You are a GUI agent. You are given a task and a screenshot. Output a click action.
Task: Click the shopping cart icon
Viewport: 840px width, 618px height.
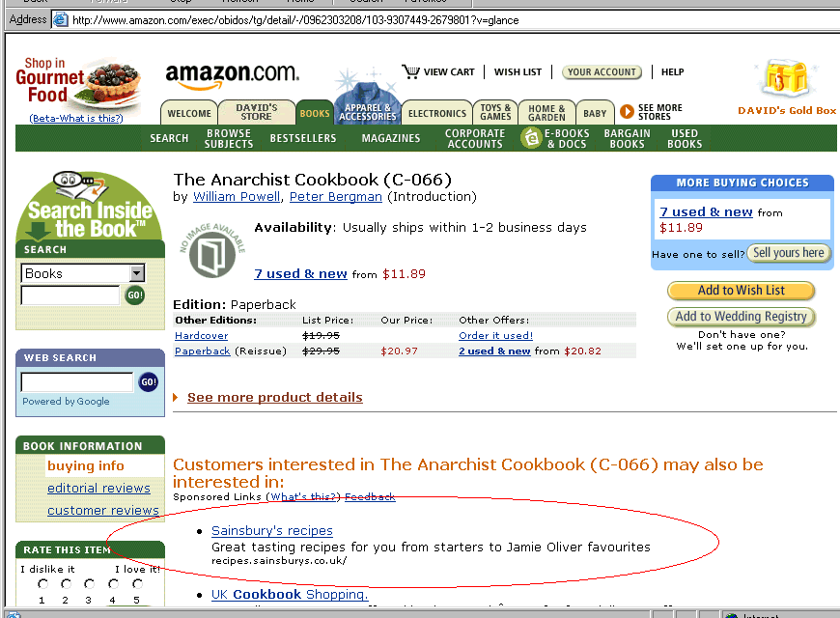[411, 71]
